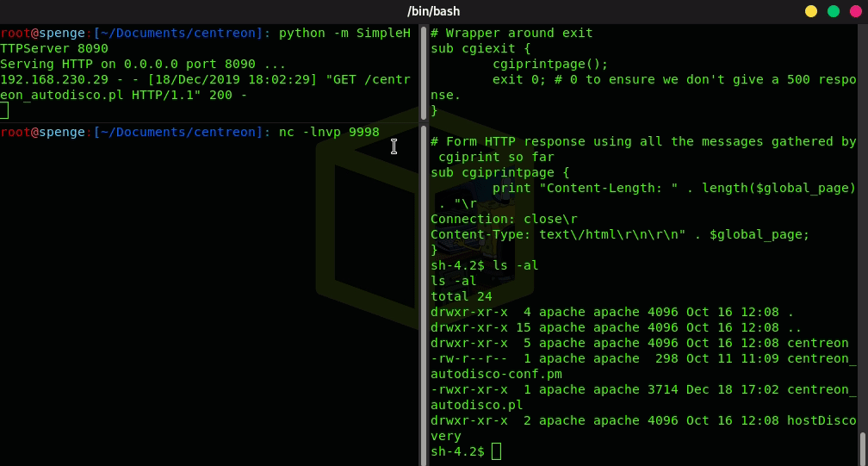Click the 'Connection: close\r' line
The height and width of the screenshot is (466, 868).
[x=504, y=219]
